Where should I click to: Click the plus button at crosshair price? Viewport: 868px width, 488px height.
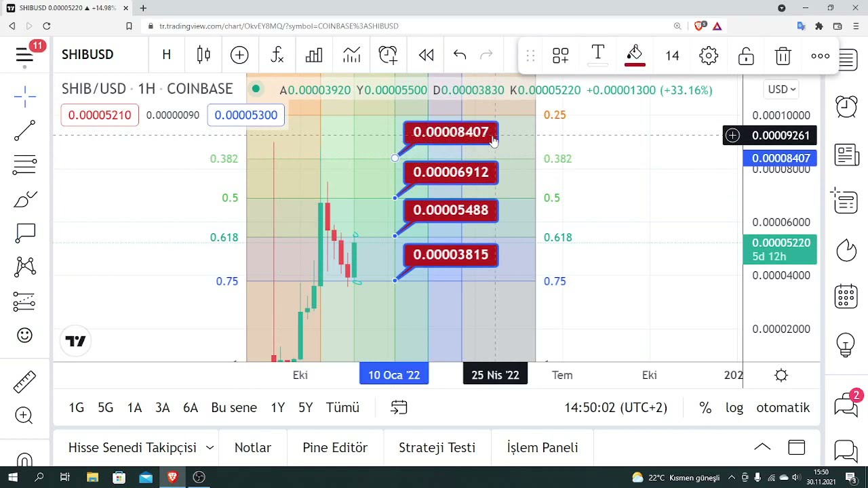pyautogui.click(x=732, y=136)
